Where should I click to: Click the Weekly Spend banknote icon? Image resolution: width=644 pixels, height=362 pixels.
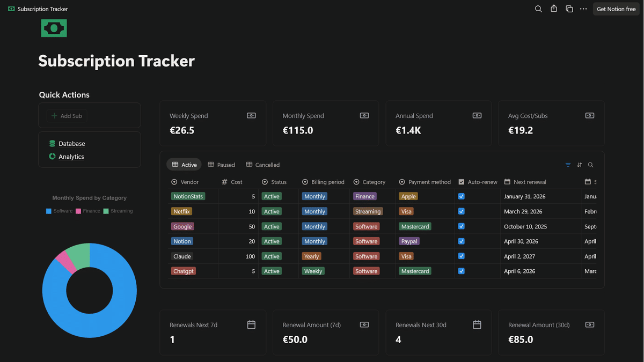pos(251,116)
